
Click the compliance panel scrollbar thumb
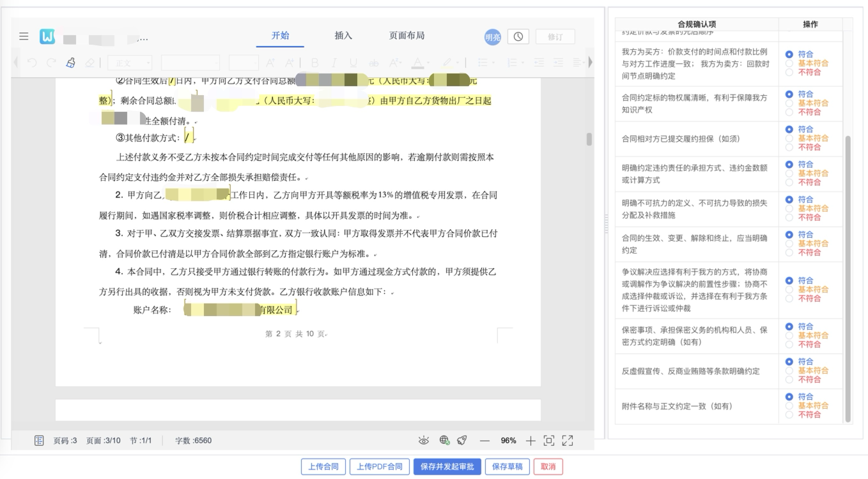[x=848, y=278]
